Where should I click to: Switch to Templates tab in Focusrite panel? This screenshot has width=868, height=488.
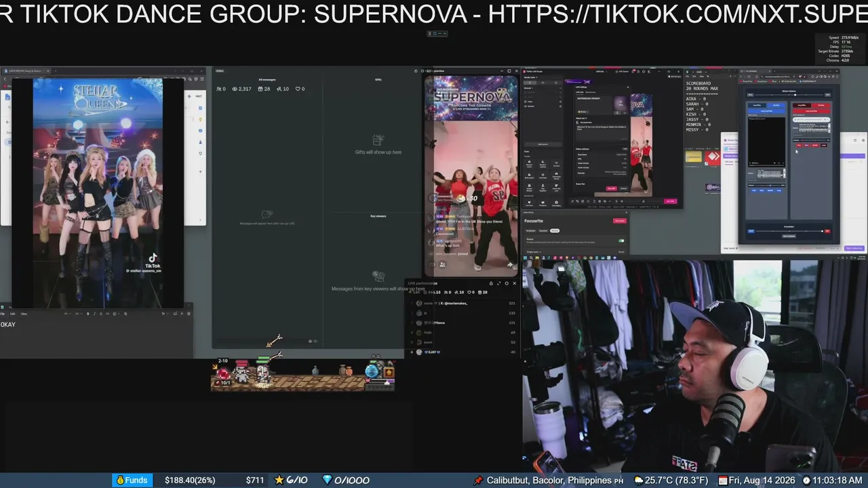[531, 230]
